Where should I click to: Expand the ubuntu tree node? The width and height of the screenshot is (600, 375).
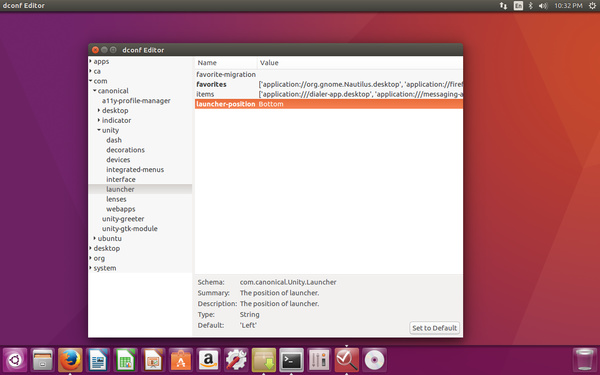(x=95, y=238)
